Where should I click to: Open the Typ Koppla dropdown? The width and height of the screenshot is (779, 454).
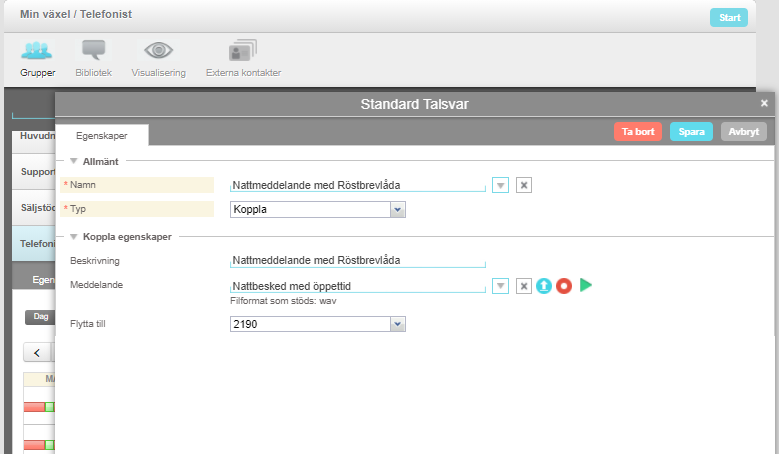[318, 209]
